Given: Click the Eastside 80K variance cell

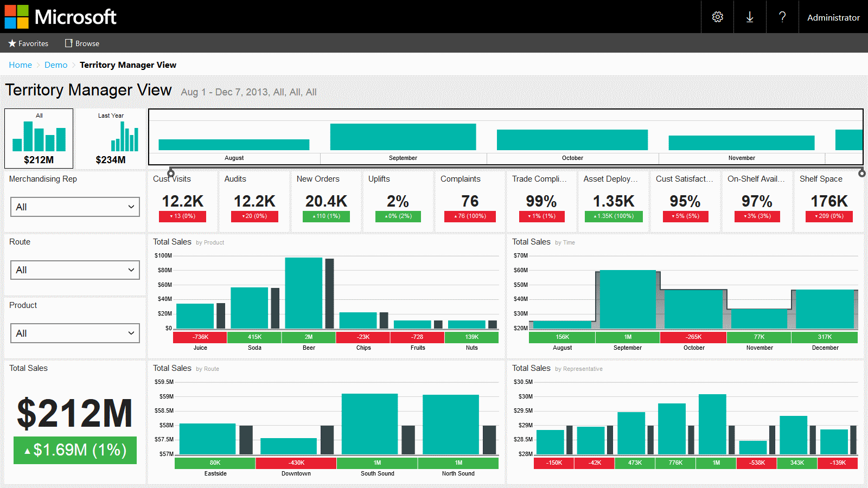Looking at the screenshot, I should point(215,463).
